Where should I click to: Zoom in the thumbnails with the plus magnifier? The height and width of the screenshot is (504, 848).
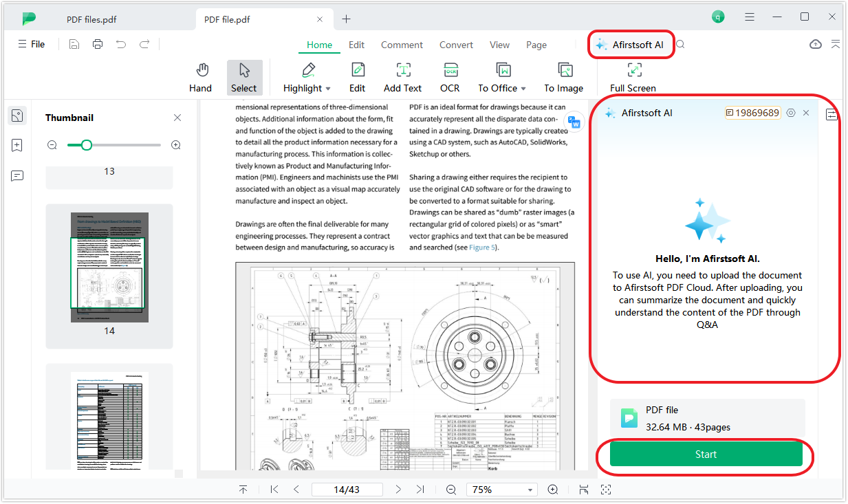point(176,145)
